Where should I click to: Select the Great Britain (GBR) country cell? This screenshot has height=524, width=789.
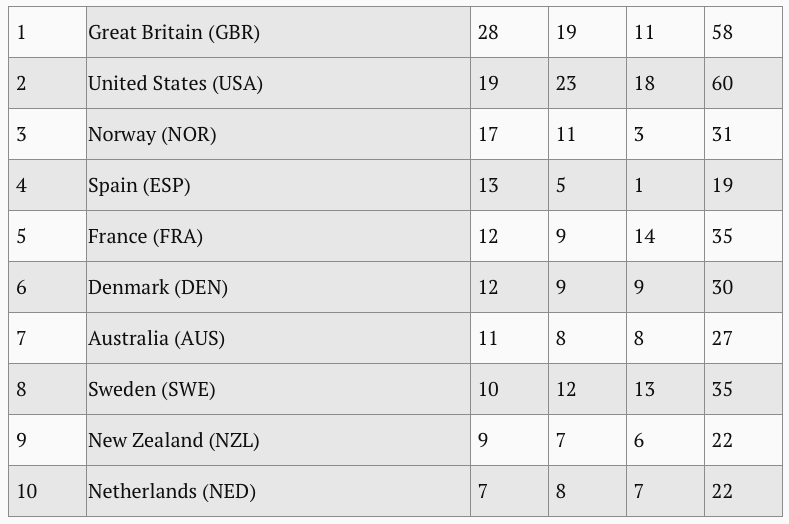[278, 32]
